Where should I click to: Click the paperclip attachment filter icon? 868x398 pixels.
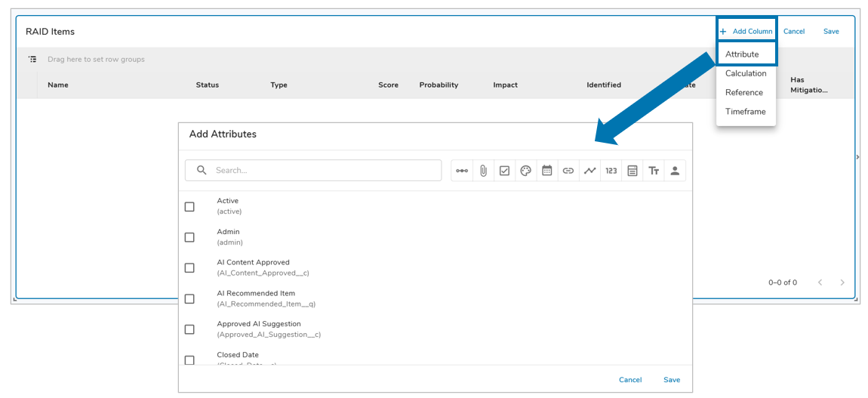click(483, 171)
